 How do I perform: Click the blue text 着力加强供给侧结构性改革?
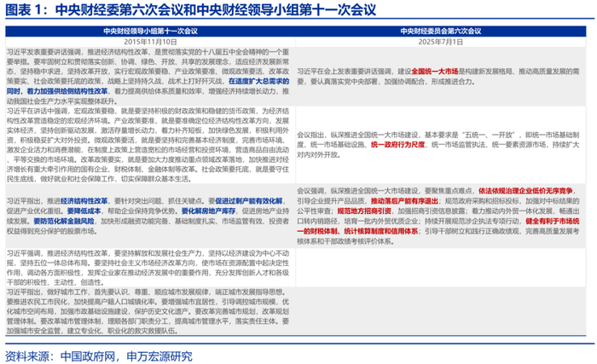[x=67, y=91]
